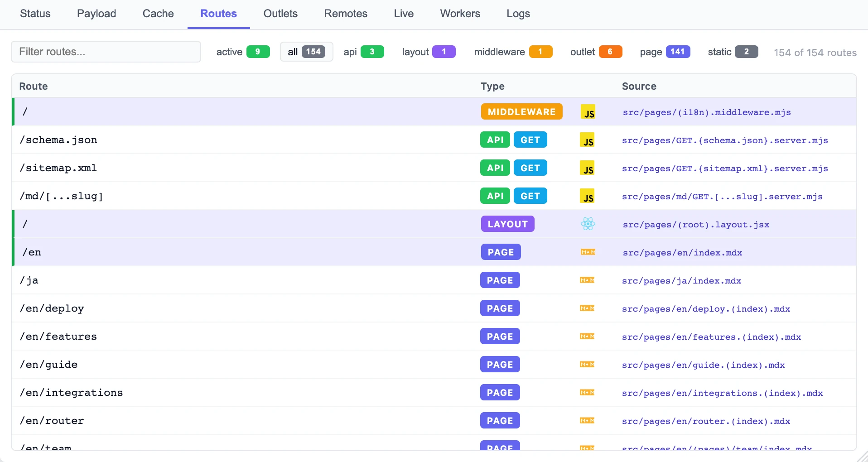Focus the Filter routes input field
The height and width of the screenshot is (462, 868).
106,52
